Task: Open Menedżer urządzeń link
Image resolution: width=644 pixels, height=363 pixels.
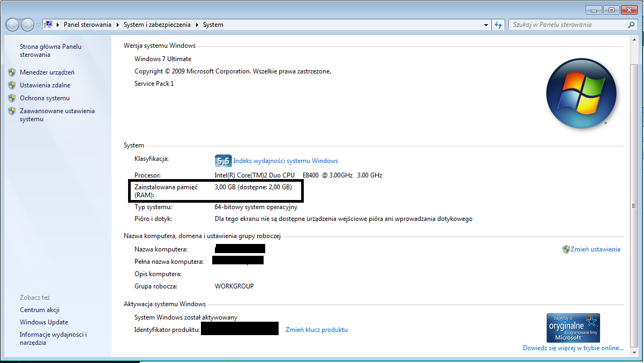Action: (47, 72)
